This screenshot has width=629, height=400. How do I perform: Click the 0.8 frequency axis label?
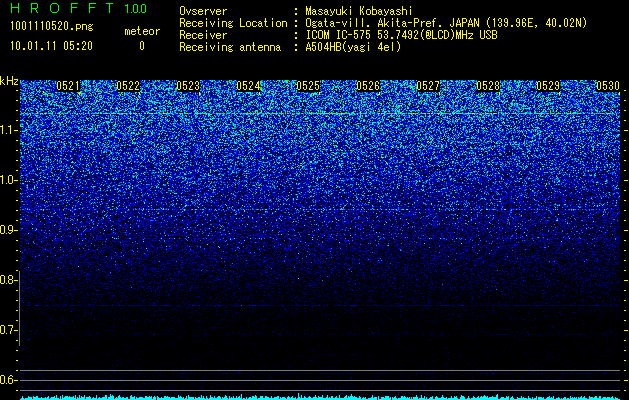tap(6, 280)
